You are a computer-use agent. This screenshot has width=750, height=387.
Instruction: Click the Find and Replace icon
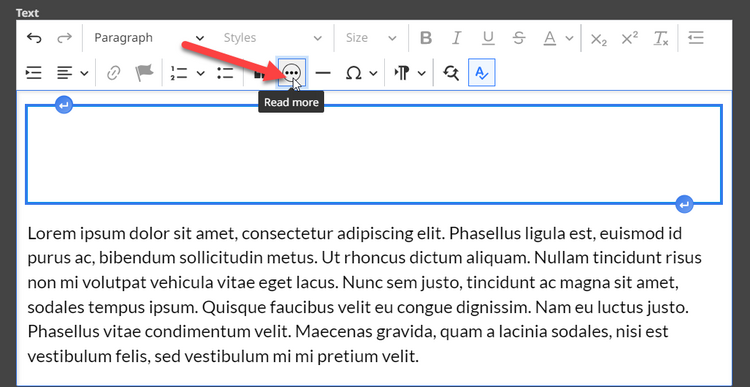(451, 73)
